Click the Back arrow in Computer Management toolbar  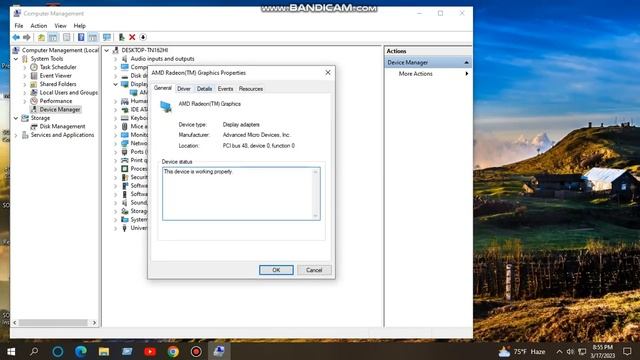(x=16, y=38)
